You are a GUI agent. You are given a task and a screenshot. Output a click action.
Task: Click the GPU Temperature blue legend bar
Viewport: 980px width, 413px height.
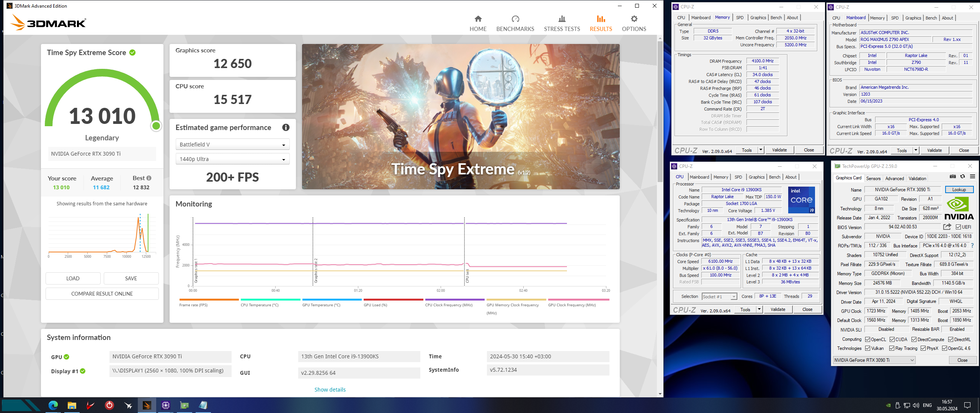332,299
